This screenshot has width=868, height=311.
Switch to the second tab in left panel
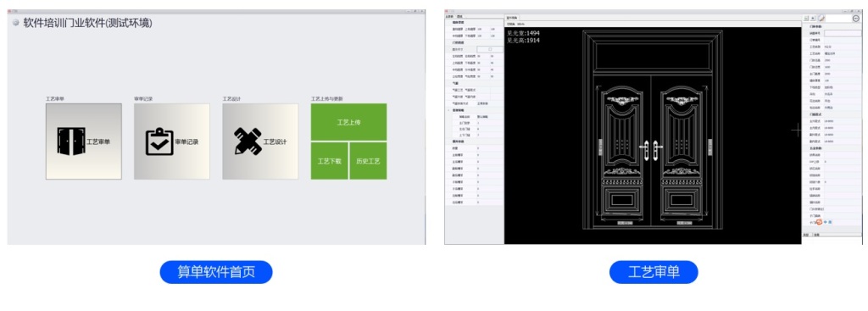coord(460,17)
